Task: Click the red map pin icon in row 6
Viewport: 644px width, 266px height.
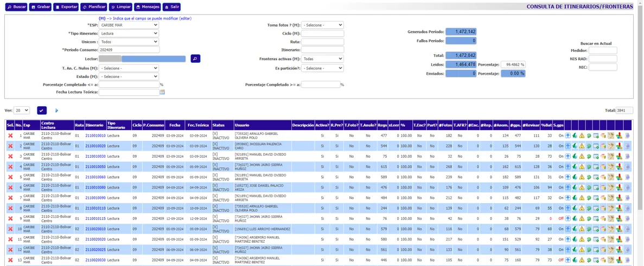Action: click(619, 187)
